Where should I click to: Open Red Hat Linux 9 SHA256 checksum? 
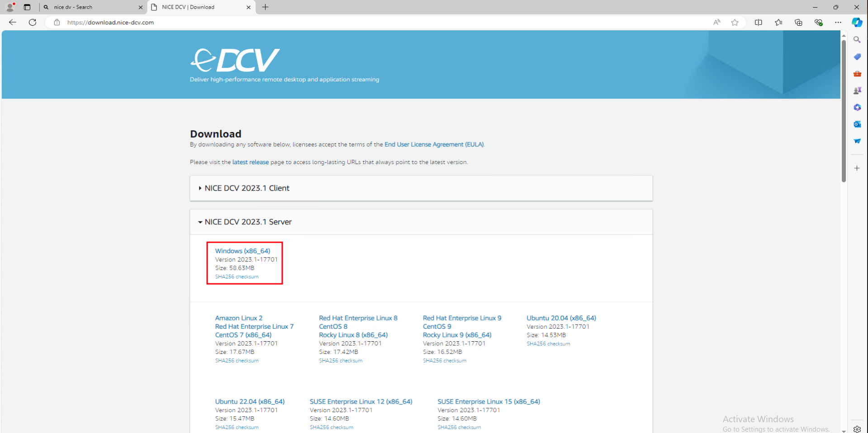[x=445, y=361]
